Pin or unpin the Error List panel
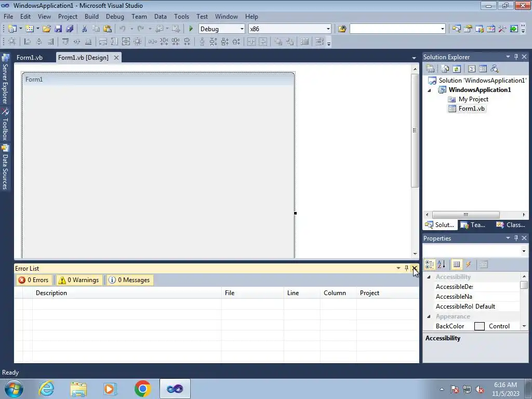This screenshot has width=532, height=399. 406,268
